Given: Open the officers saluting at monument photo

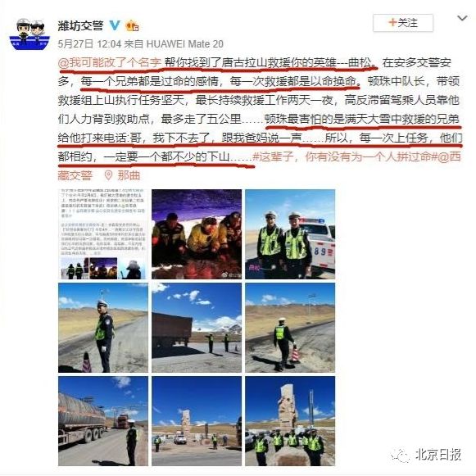Looking at the screenshot, I should click(290, 421).
